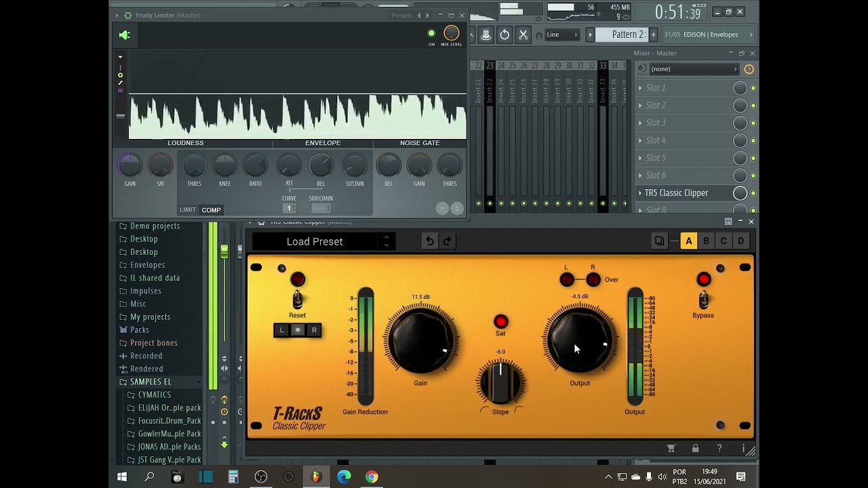Open Windows Start menu
The width and height of the screenshot is (868, 488).
point(122,477)
